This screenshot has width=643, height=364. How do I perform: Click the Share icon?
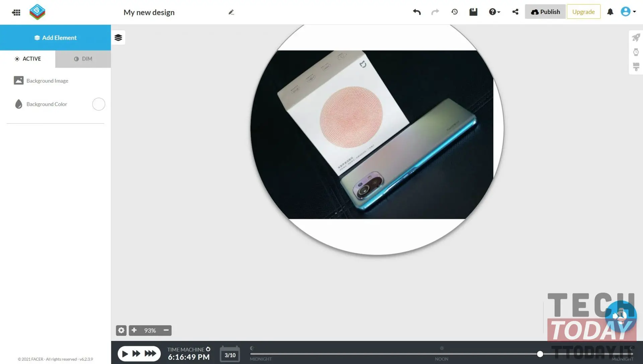(515, 12)
